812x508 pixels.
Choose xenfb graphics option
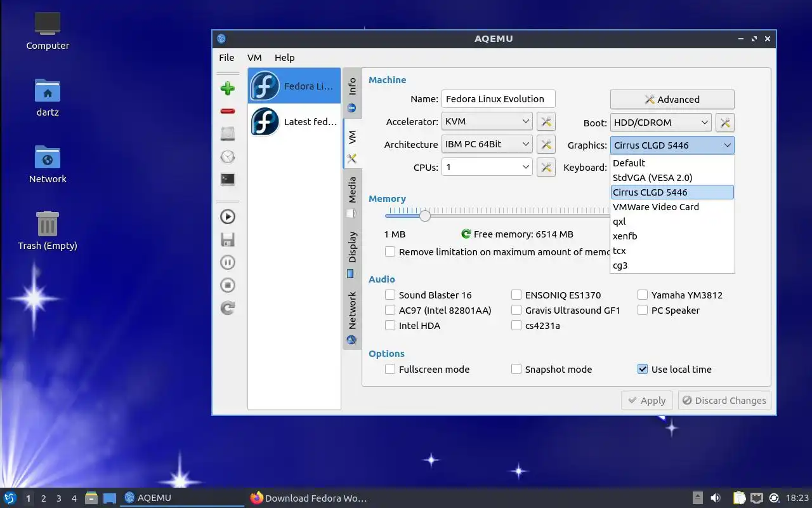click(672, 236)
